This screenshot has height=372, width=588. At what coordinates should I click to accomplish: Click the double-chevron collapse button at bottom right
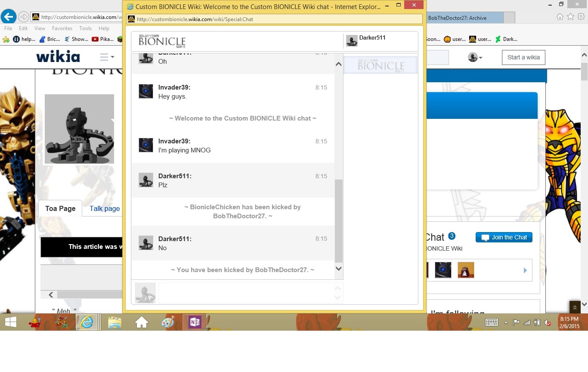pyautogui.click(x=575, y=307)
